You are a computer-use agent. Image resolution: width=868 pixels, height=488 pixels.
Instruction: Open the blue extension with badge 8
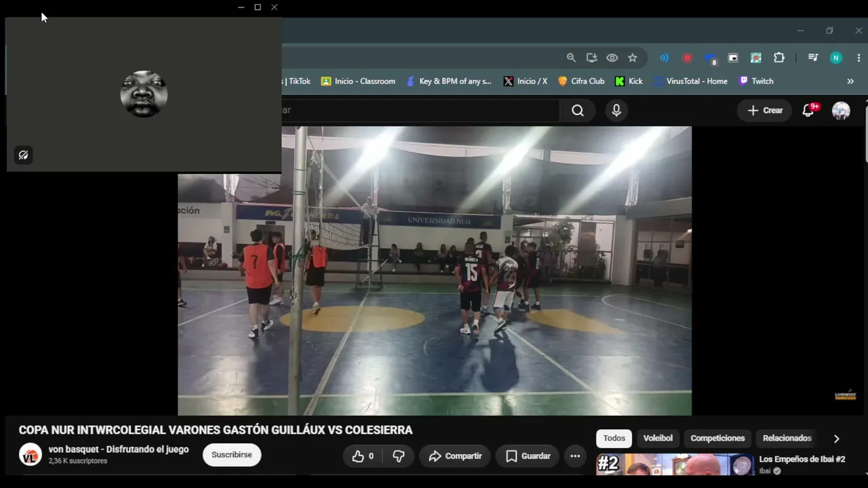click(x=710, y=58)
